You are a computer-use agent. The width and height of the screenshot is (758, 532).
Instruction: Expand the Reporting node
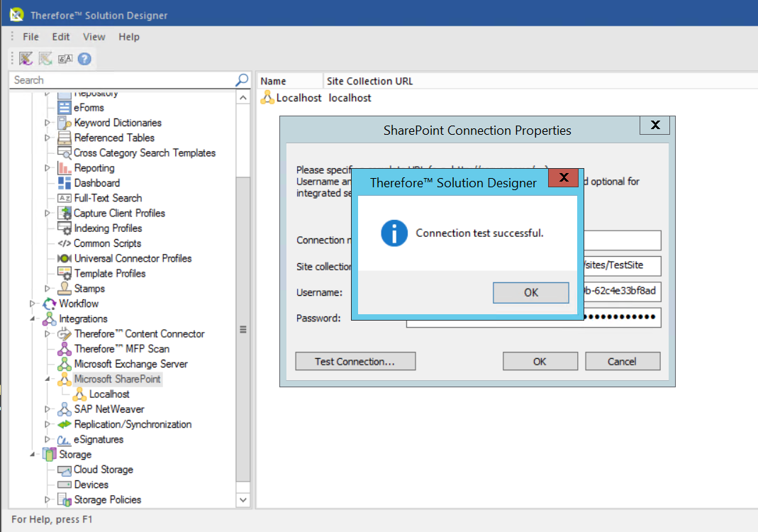(x=47, y=168)
